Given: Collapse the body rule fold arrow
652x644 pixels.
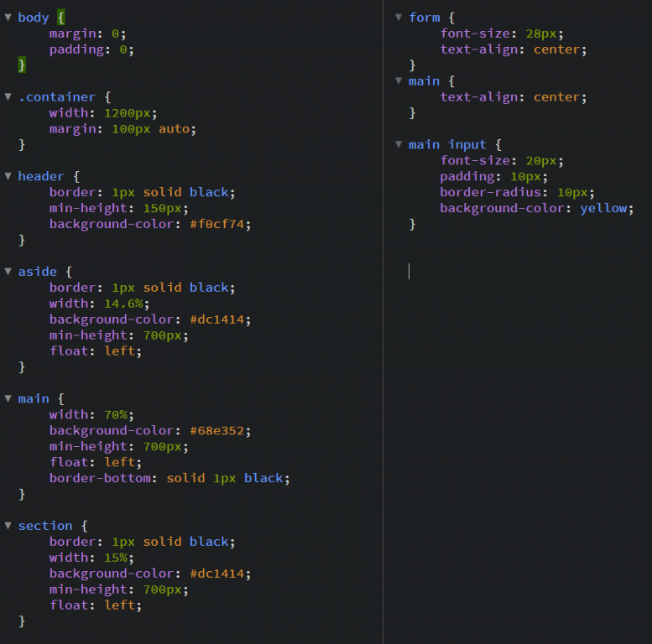Looking at the screenshot, I should [8, 18].
